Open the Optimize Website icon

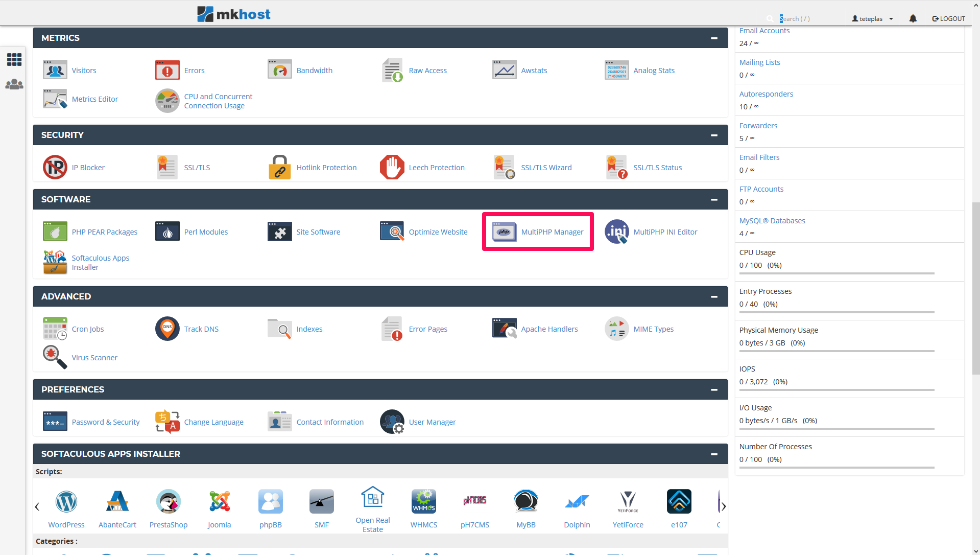(x=392, y=232)
